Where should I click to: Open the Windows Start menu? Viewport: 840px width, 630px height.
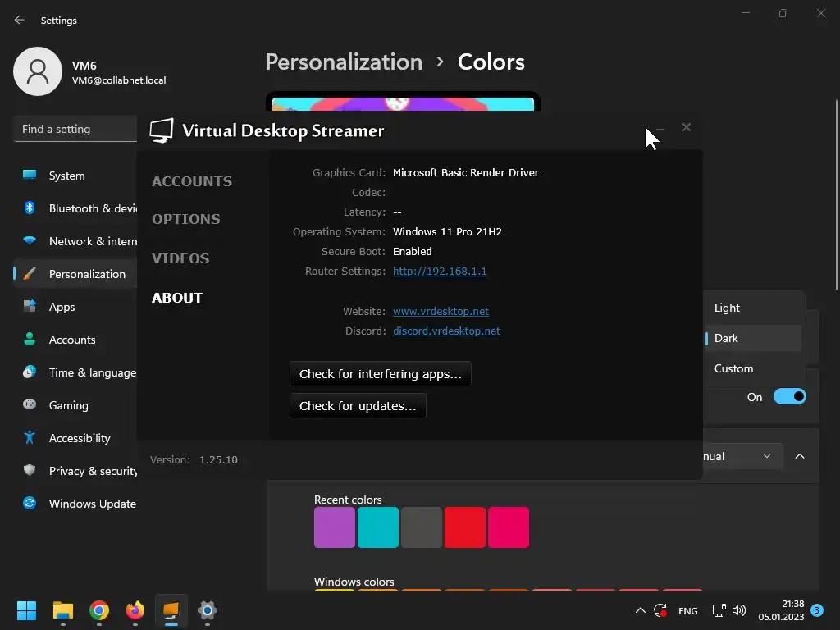pyautogui.click(x=26, y=610)
